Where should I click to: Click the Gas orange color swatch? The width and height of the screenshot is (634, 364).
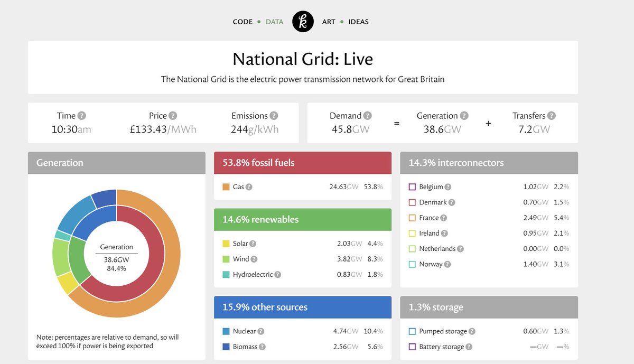[226, 187]
